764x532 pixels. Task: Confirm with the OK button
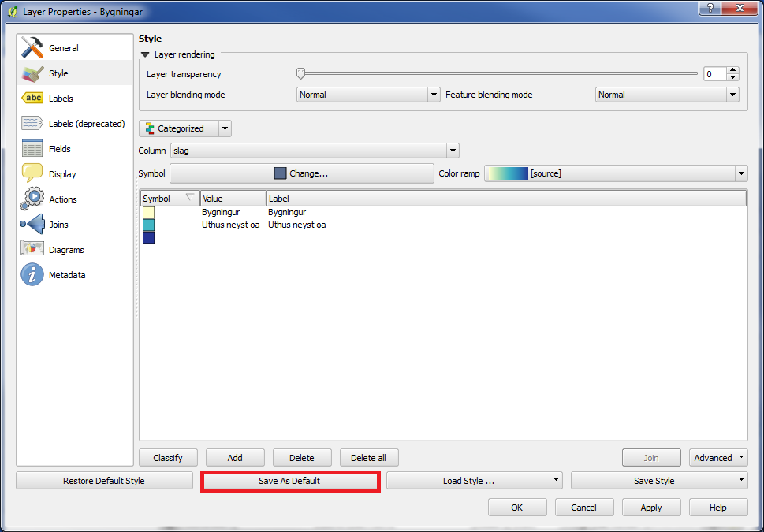coord(517,507)
